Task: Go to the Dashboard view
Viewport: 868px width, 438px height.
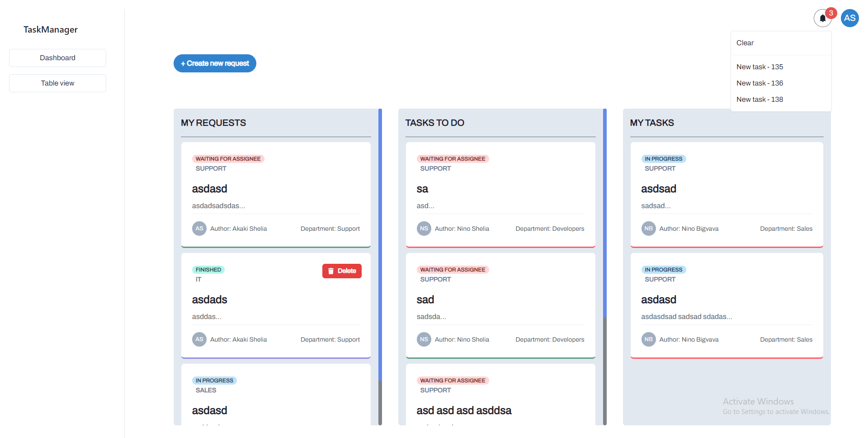Action: [x=57, y=58]
